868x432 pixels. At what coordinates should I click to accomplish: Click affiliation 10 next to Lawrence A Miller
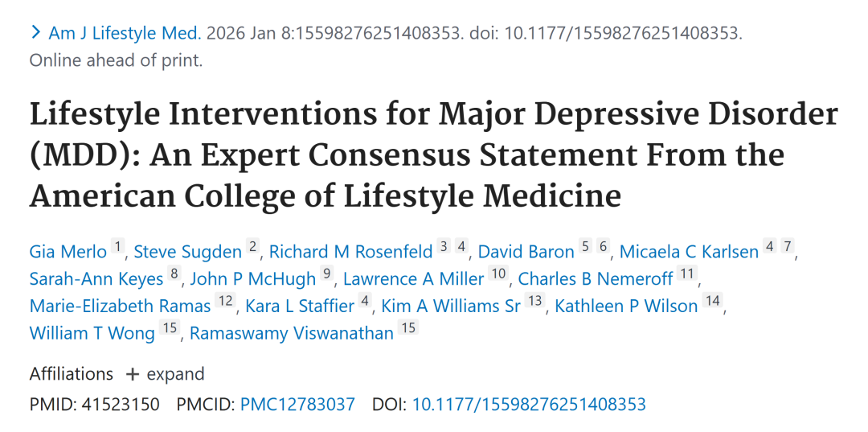point(498,274)
